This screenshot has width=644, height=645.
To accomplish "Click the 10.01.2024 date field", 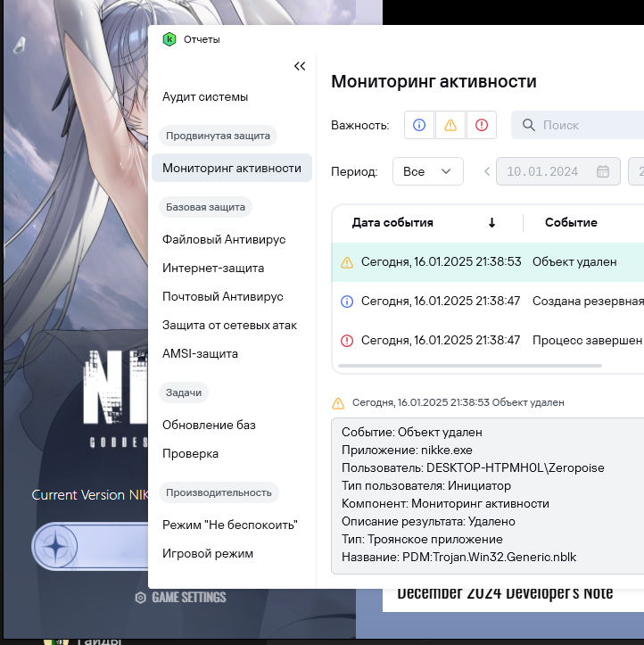I will pyautogui.click(x=558, y=171).
